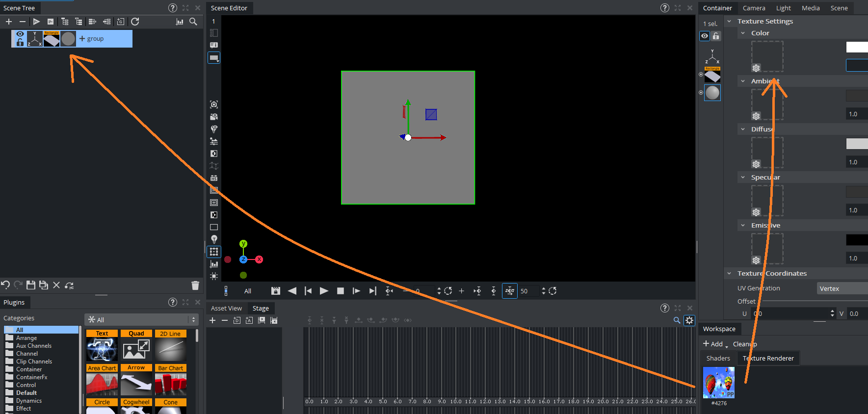Toggle group container visibility eye in Scene Tree
Image resolution: width=868 pixels, height=414 pixels.
coord(20,34)
